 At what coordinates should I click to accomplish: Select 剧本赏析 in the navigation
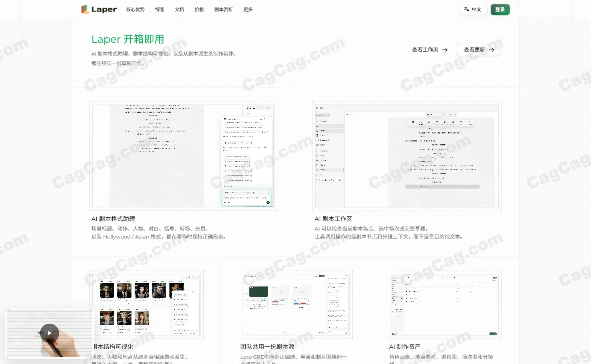coord(223,10)
